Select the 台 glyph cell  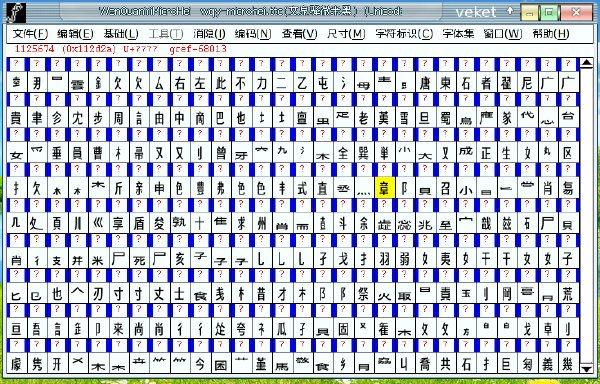(x=568, y=117)
